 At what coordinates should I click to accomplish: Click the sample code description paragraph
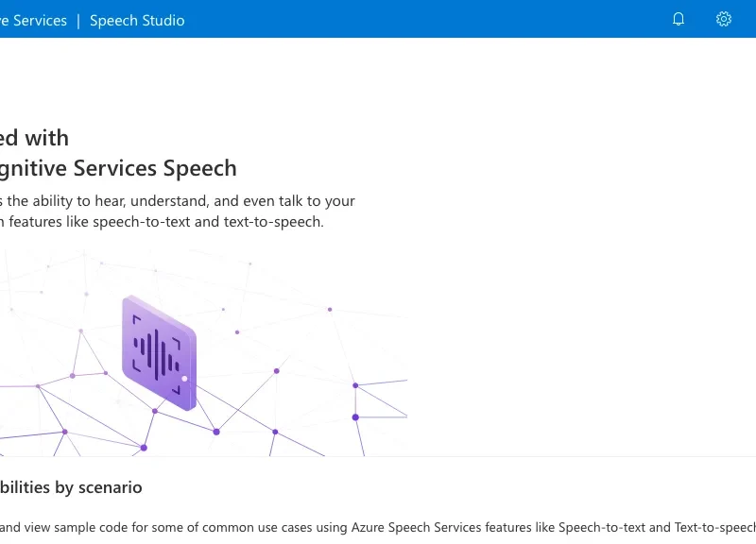click(x=283, y=527)
